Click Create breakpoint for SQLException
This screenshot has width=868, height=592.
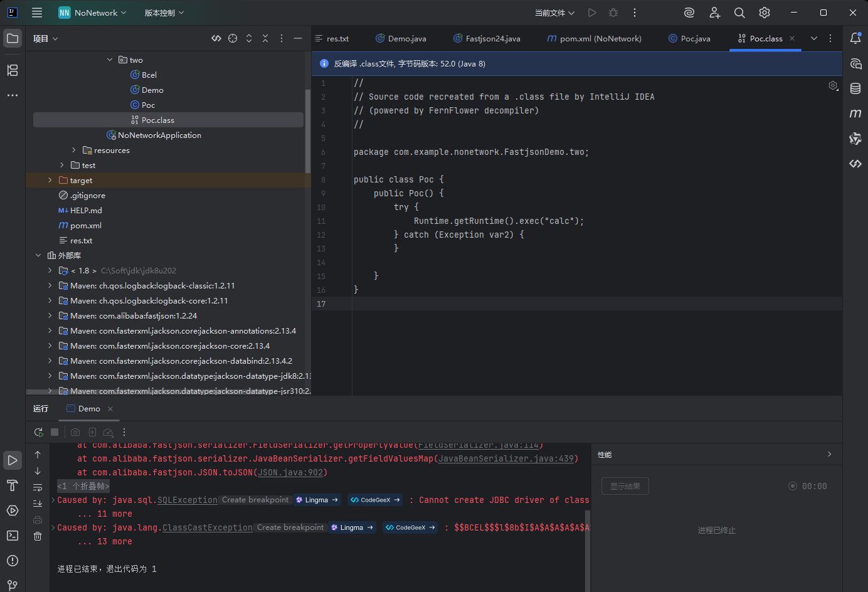pos(255,500)
